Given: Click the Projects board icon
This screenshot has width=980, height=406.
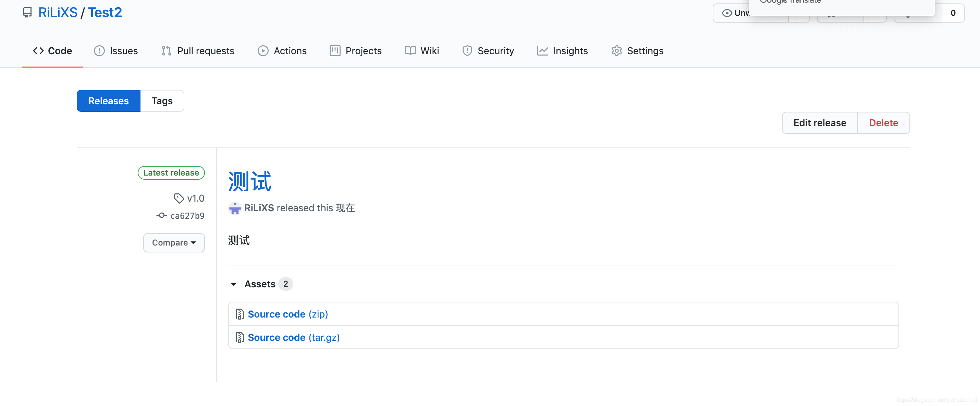Looking at the screenshot, I should 335,51.
